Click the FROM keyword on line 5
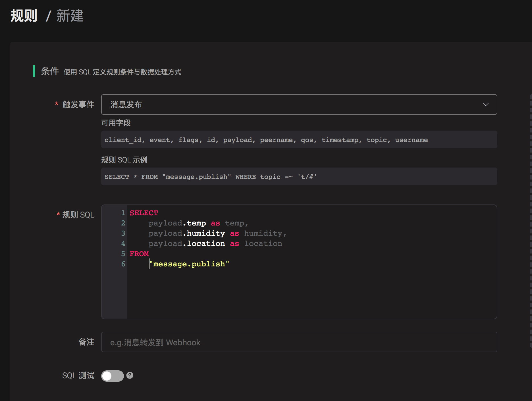Image resolution: width=532 pixels, height=401 pixels. pyautogui.click(x=139, y=254)
